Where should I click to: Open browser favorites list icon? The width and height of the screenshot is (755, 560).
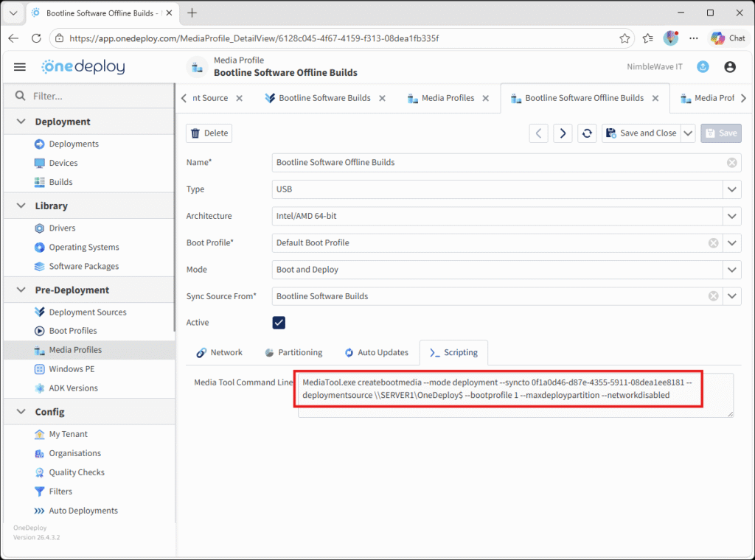tap(648, 38)
